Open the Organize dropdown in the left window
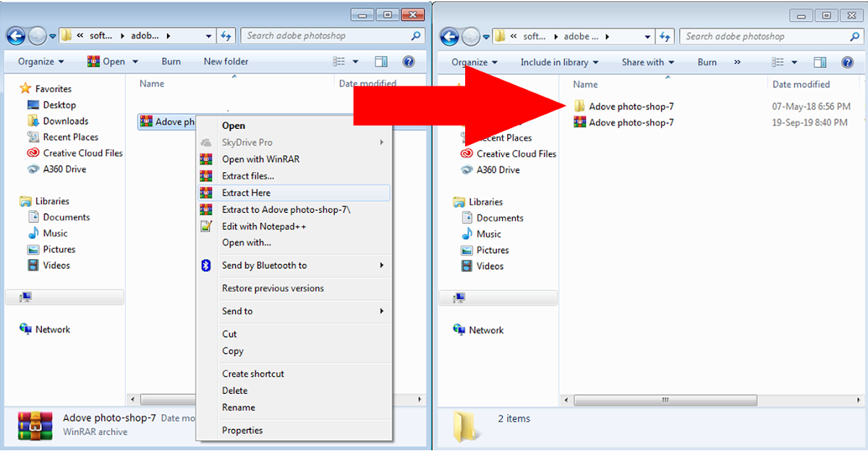The height and width of the screenshot is (456, 868). coord(41,62)
